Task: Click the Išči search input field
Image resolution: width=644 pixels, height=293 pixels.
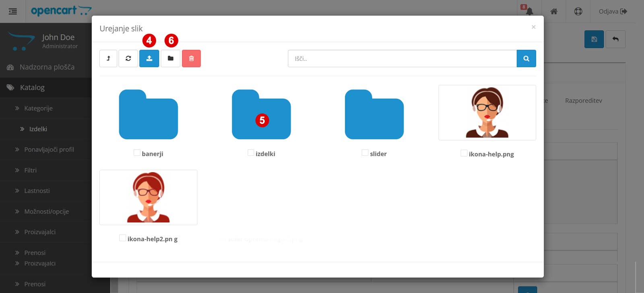Action: tap(402, 58)
